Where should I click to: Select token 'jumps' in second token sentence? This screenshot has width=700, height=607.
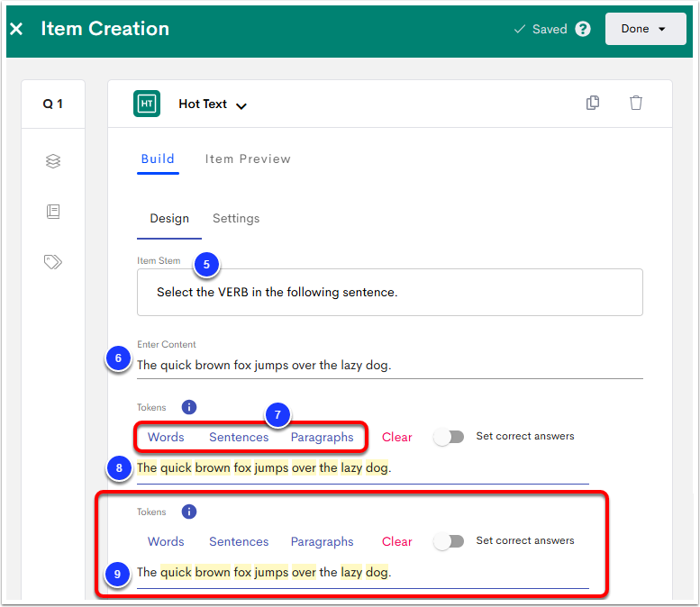tap(271, 573)
